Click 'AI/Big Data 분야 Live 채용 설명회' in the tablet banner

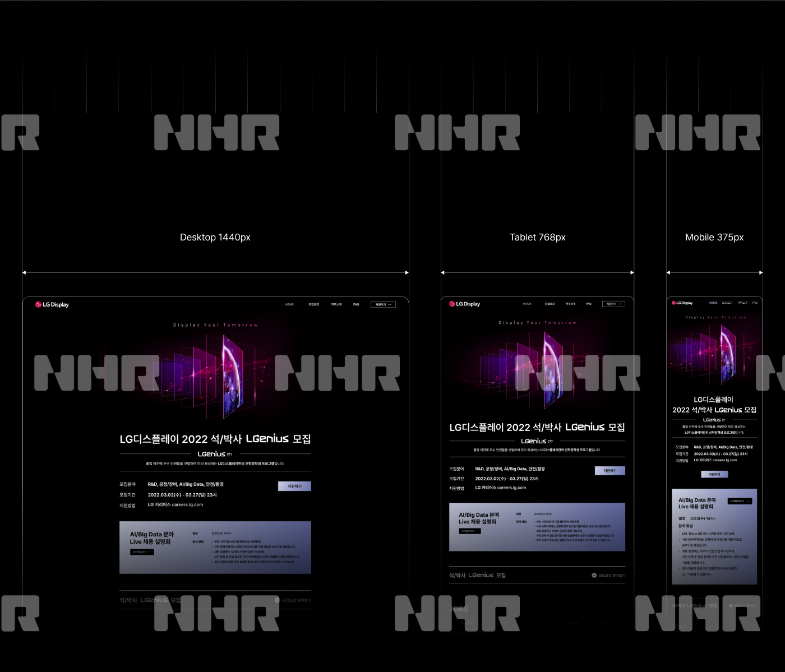coord(479,518)
